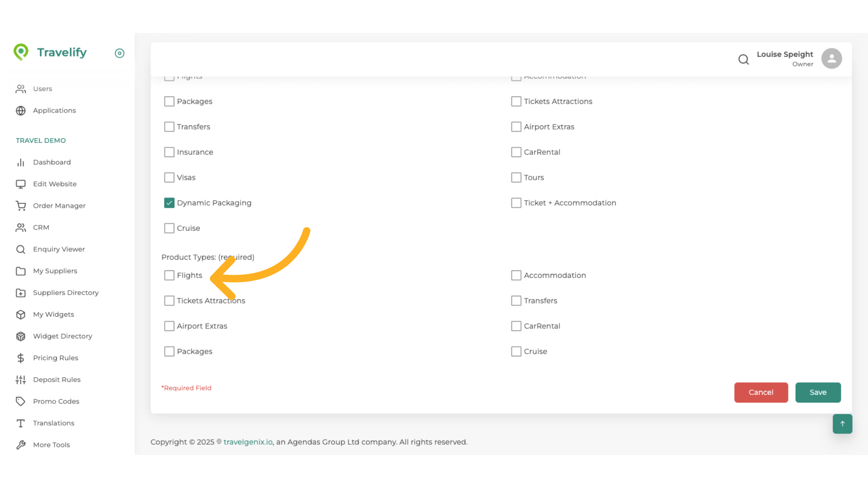Click the Travelify logo icon
Viewport: 868px width, 488px height.
tap(21, 52)
